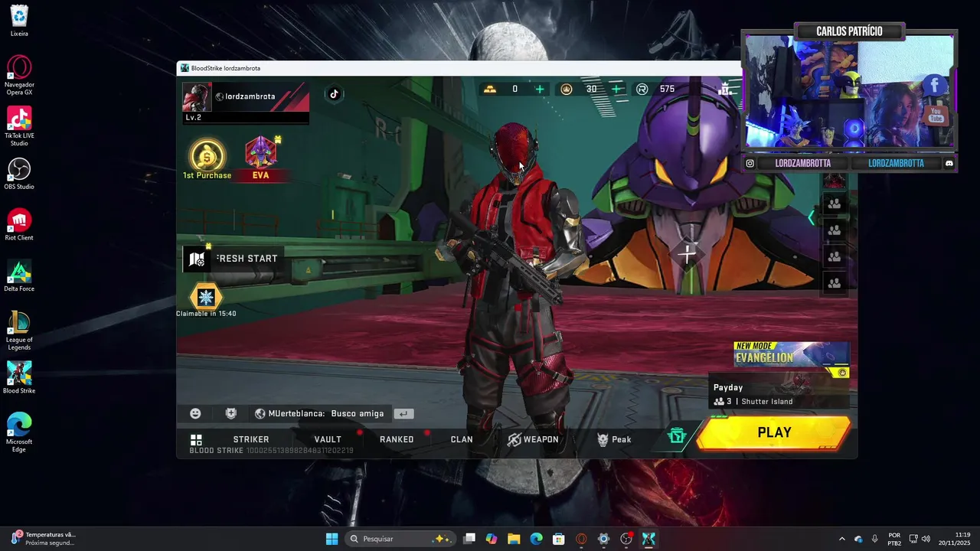Viewport: 980px width, 551px height.
Task: Click the Pesquisar taskbar search box
Action: tap(402, 539)
